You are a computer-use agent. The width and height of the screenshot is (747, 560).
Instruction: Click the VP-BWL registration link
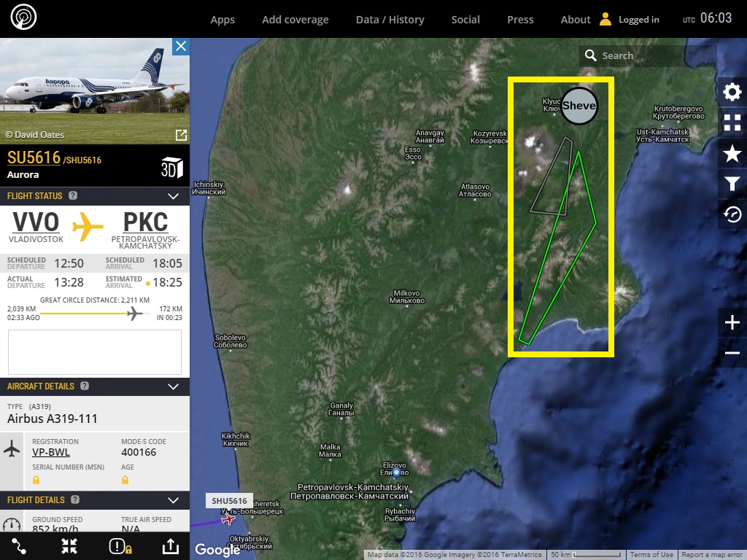(x=51, y=452)
